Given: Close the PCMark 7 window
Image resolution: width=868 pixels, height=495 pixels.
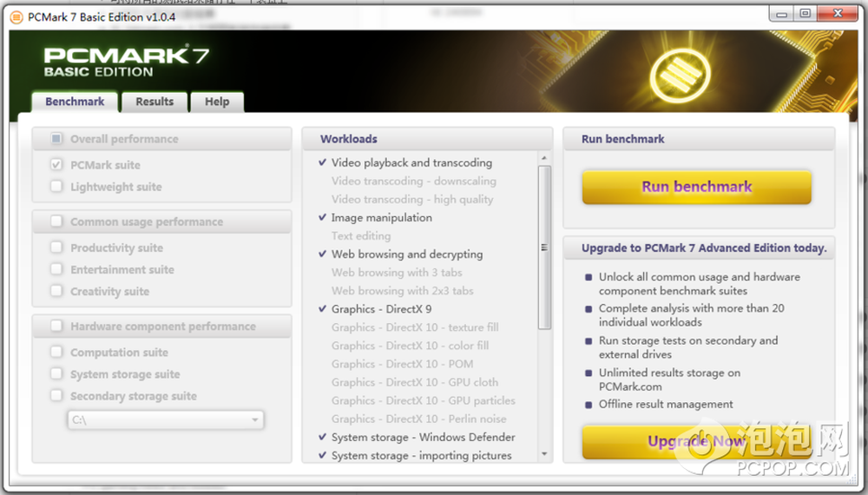Looking at the screenshot, I should (x=838, y=13).
